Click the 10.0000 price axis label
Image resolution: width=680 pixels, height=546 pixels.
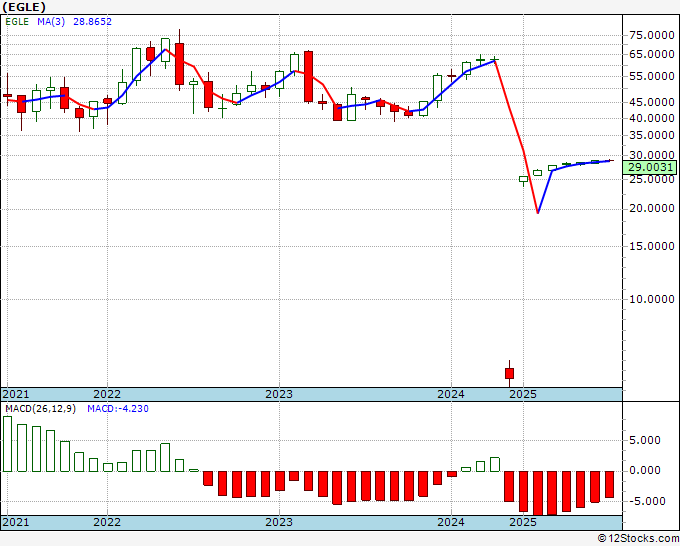tap(651, 299)
